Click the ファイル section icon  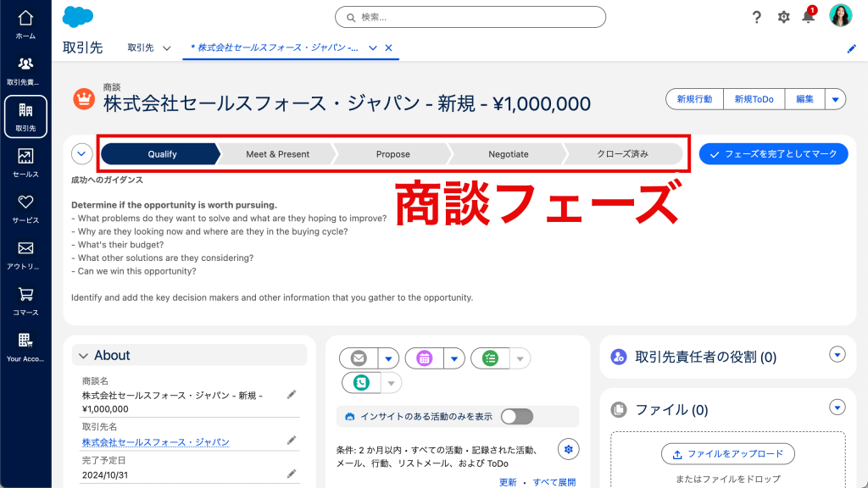pos(618,409)
